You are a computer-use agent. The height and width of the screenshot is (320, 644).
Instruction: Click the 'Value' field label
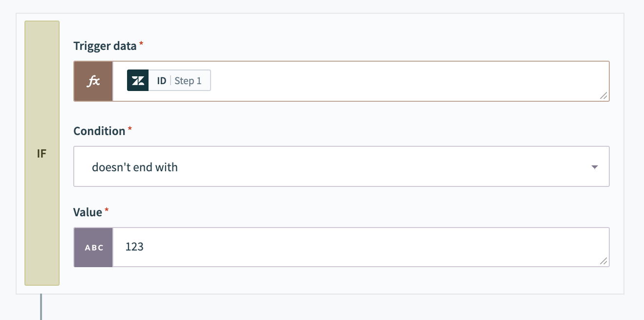point(88,212)
